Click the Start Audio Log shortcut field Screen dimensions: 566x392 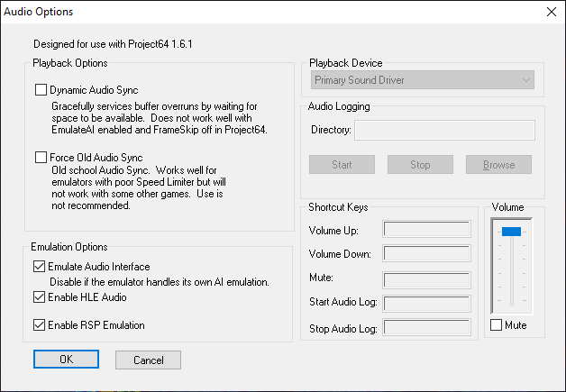[426, 303]
